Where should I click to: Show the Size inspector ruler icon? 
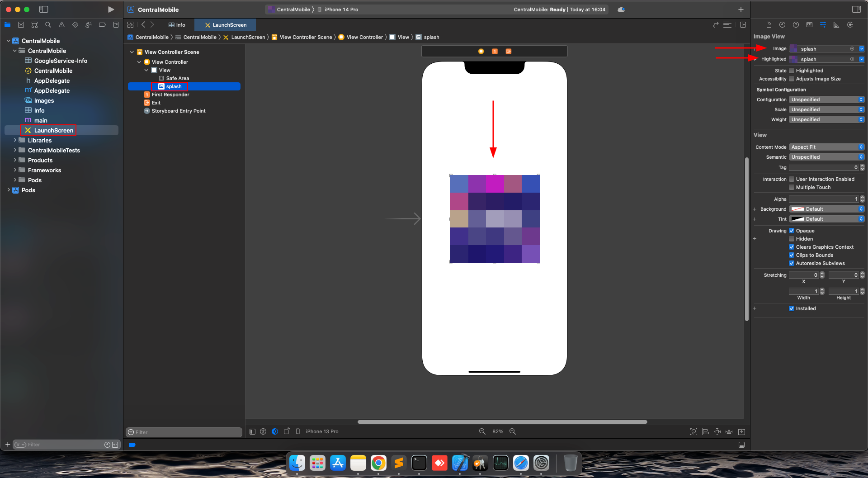tap(836, 25)
